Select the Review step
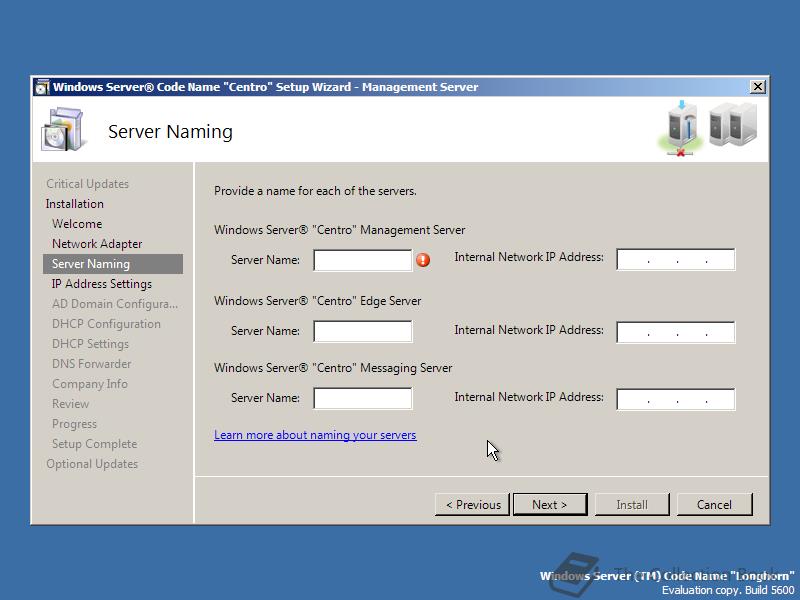The image size is (800, 600). click(x=70, y=404)
